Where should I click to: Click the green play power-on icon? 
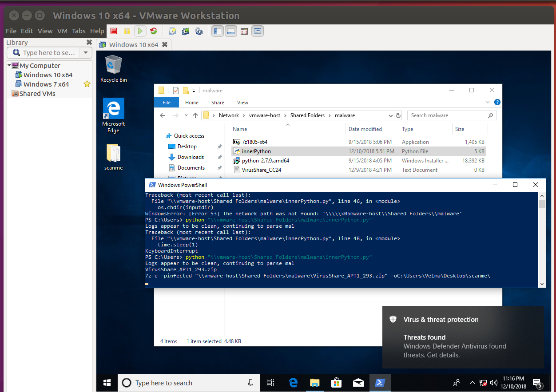[140, 31]
